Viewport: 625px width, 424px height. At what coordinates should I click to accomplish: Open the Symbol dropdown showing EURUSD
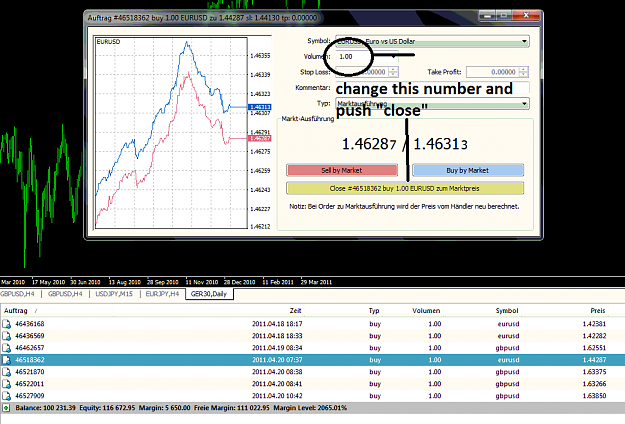(x=432, y=41)
